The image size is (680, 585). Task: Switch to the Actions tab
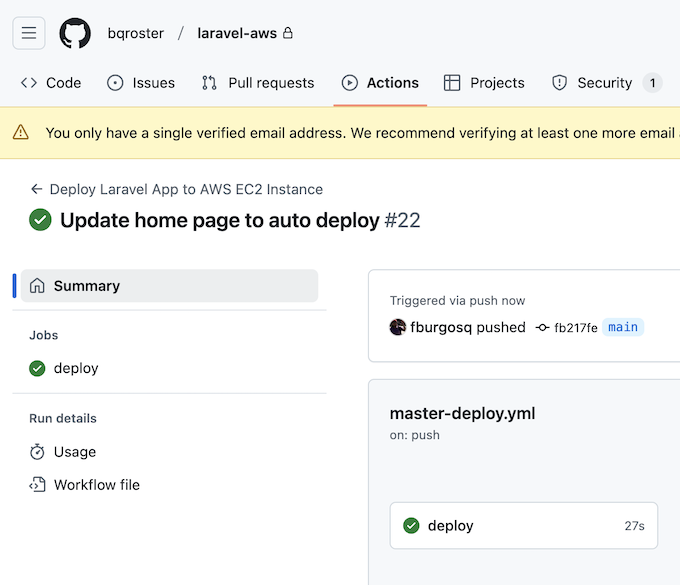tap(380, 83)
